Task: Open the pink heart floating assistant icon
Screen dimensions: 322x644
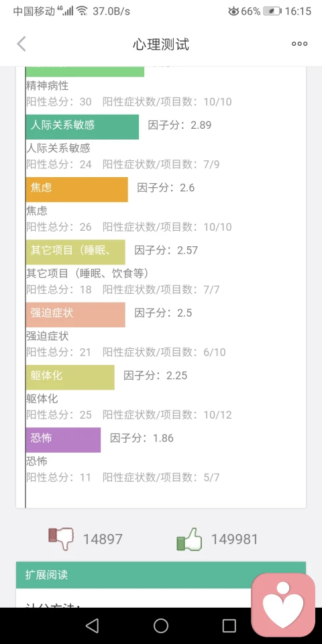Action: (283, 605)
